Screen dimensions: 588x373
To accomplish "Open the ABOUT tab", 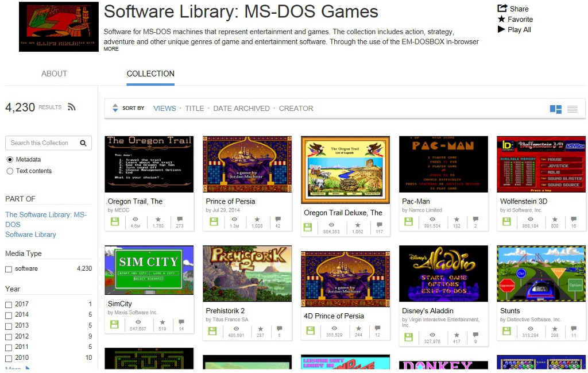I will (x=54, y=74).
